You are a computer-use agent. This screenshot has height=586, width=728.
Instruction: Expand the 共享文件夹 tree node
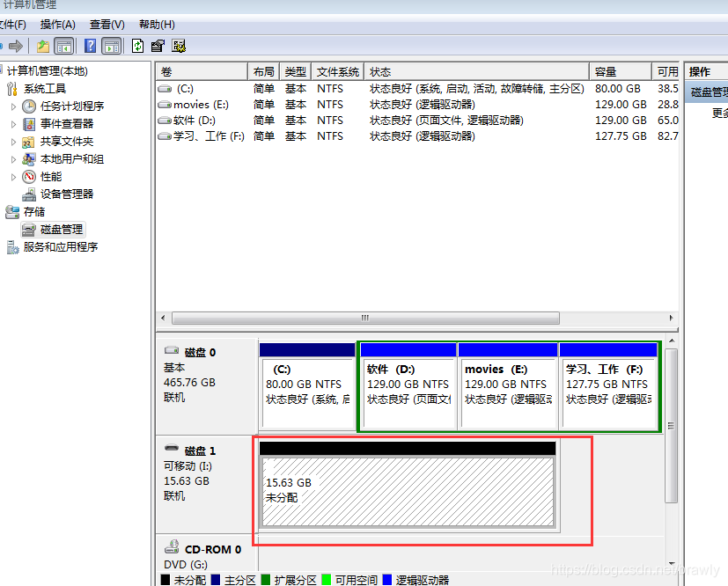coord(13,142)
